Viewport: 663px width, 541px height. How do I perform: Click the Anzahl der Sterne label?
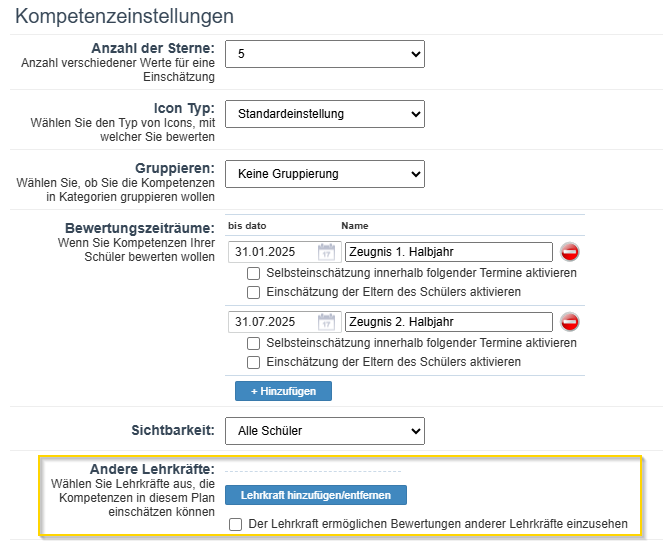(x=152, y=48)
